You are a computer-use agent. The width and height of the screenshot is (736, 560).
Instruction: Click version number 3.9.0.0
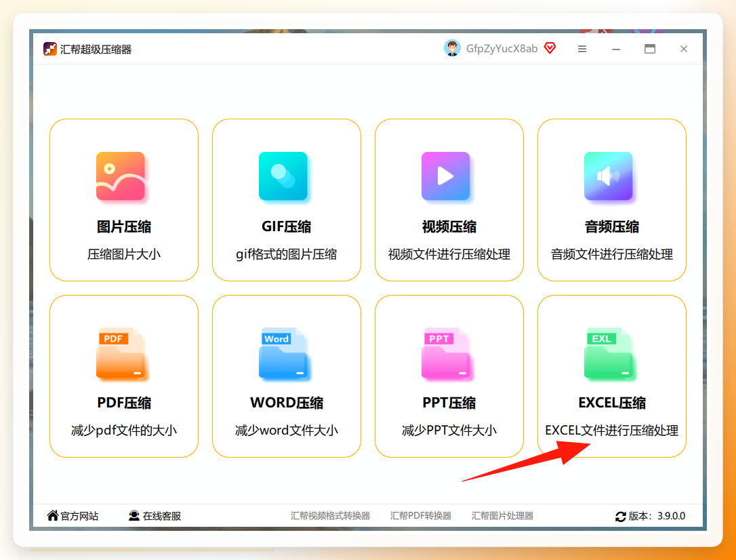(671, 516)
